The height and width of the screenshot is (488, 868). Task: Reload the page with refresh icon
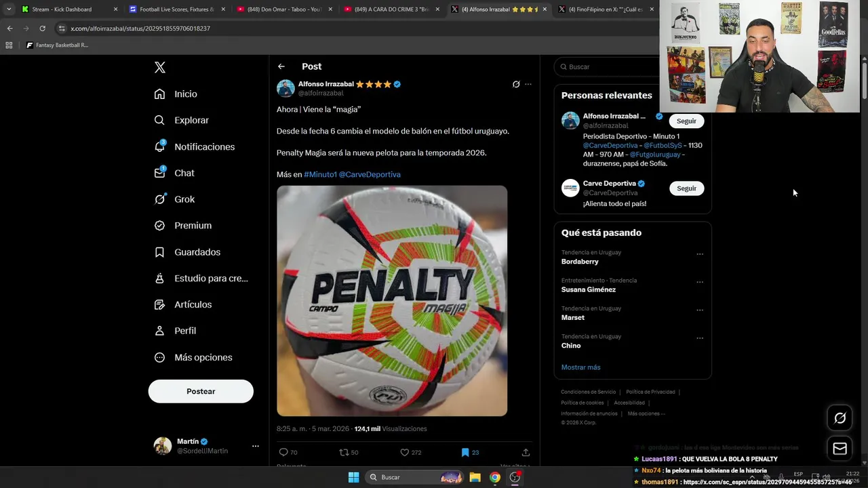click(x=42, y=28)
